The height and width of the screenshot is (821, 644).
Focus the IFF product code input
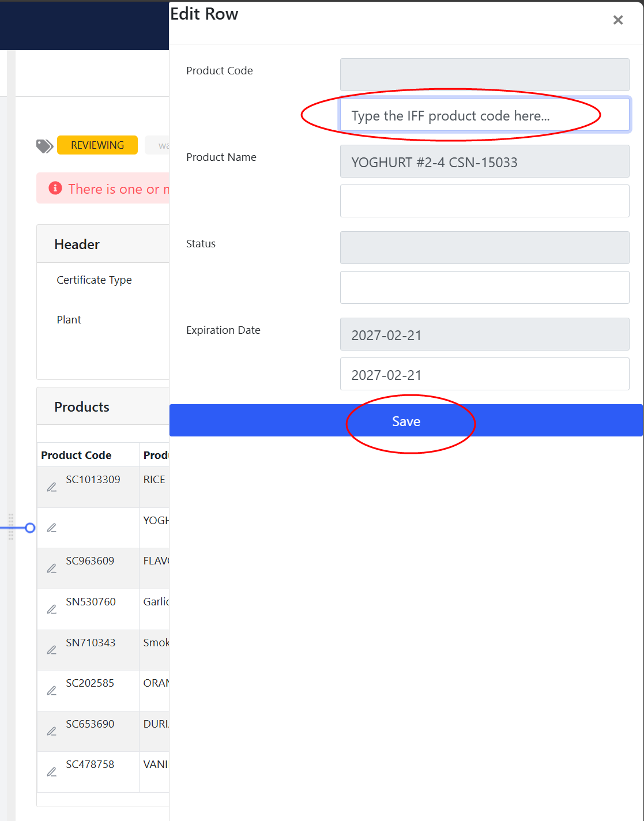(x=484, y=115)
